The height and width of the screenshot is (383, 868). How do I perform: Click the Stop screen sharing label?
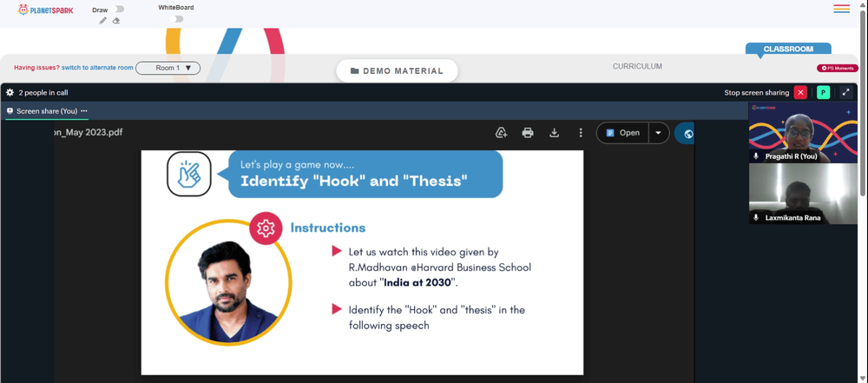(x=757, y=93)
